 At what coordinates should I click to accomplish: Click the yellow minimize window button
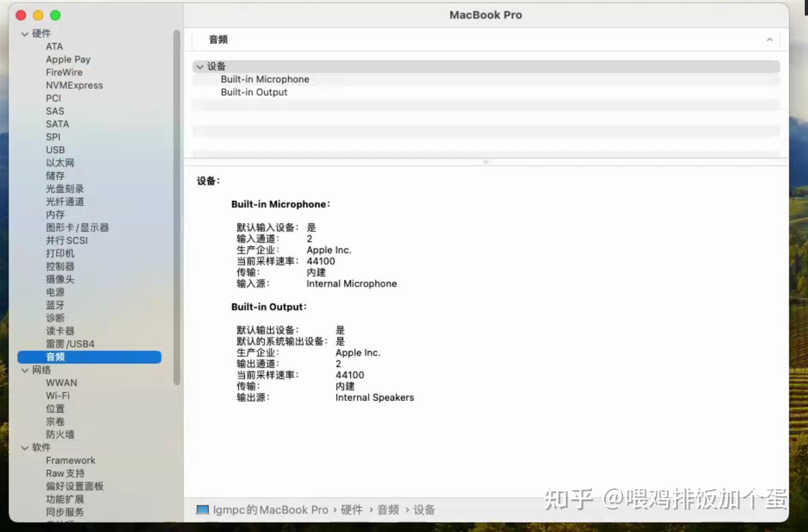pyautogui.click(x=38, y=15)
